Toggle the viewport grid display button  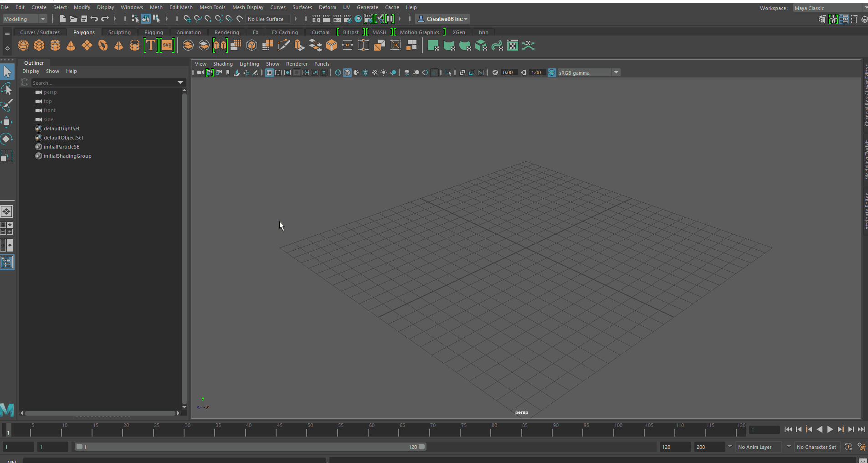269,72
